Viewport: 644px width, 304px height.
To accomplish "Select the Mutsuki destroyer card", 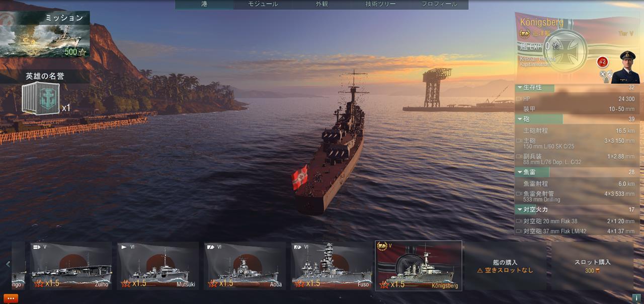I will (x=158, y=266).
